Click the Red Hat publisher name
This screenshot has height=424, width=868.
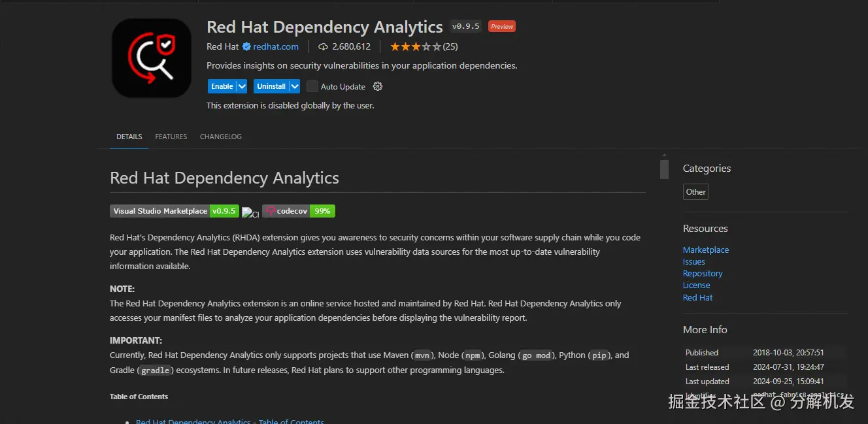pyautogui.click(x=223, y=46)
